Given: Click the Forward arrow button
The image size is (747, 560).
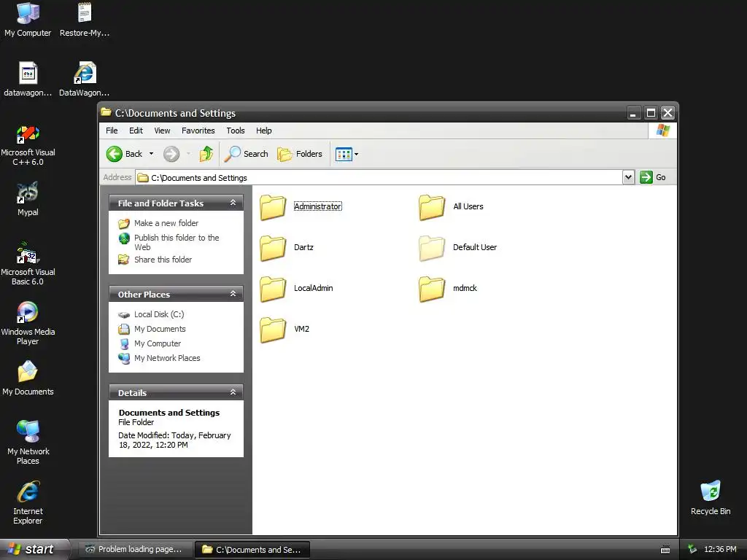Looking at the screenshot, I should pyautogui.click(x=171, y=154).
